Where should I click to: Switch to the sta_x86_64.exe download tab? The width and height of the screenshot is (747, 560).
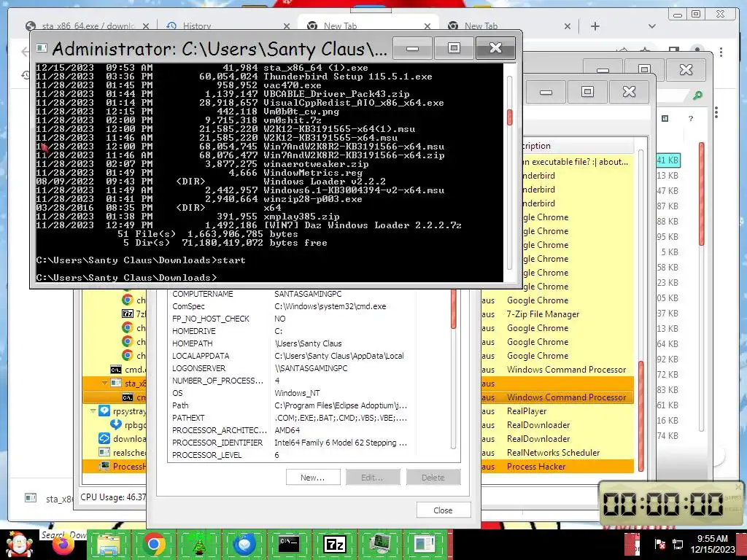point(87,26)
